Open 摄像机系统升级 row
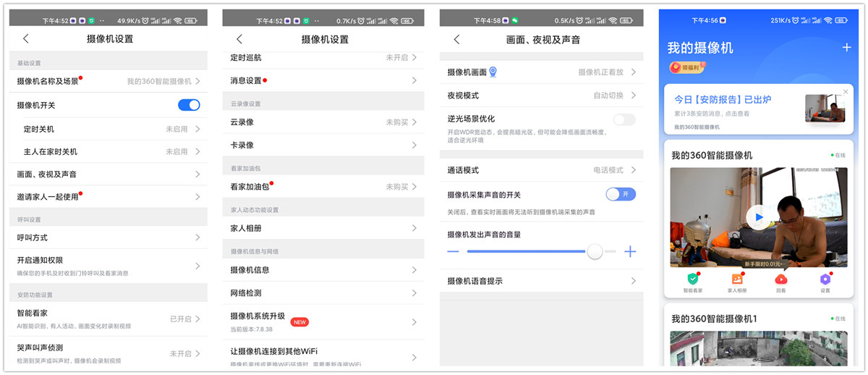This screenshot has height=375, width=868. tap(323, 322)
